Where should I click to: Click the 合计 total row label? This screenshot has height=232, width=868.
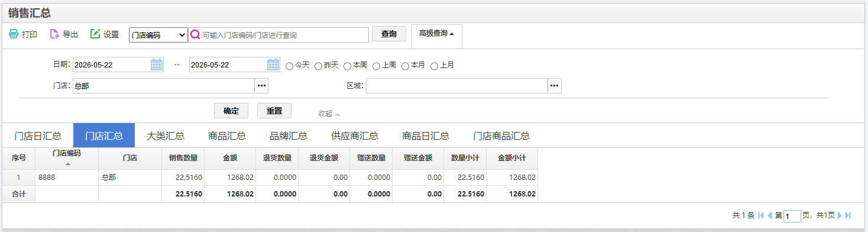[x=19, y=194]
